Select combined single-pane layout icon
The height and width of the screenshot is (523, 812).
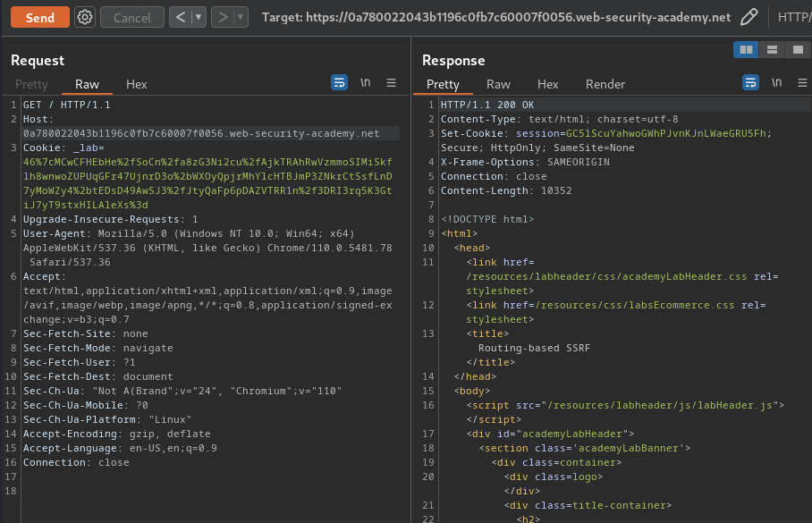tap(798, 50)
